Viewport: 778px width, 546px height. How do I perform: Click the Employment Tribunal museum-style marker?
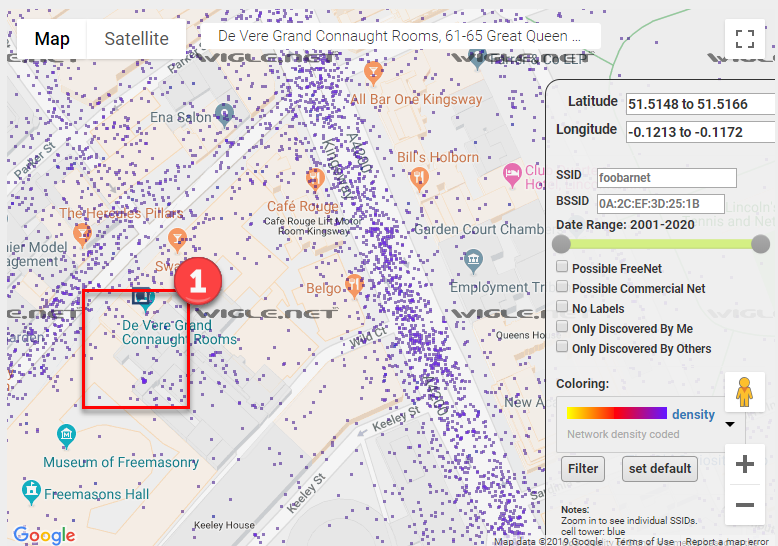[474, 261]
